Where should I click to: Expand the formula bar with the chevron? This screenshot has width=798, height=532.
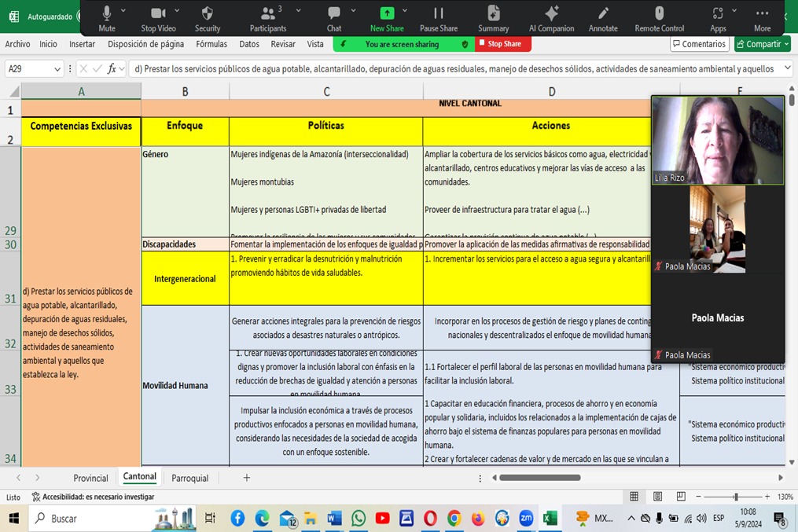click(x=787, y=68)
